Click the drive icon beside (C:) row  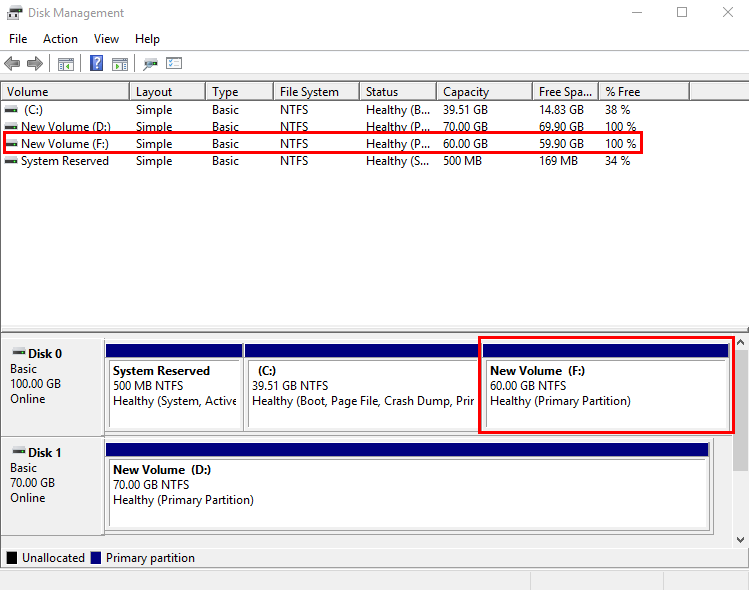point(11,110)
